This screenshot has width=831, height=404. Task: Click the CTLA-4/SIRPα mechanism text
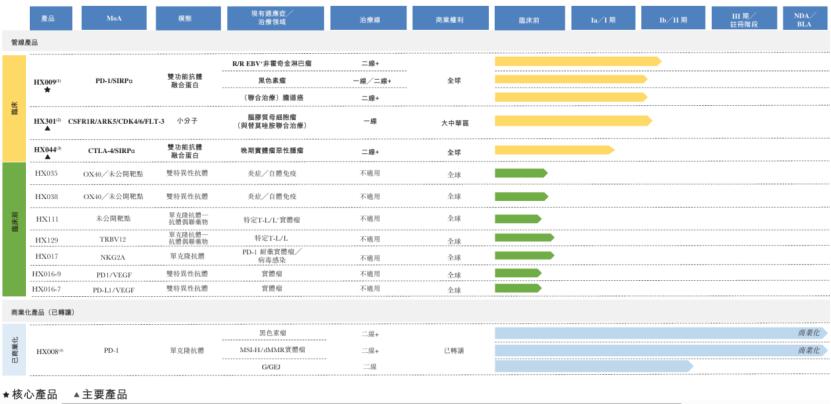tap(111, 151)
